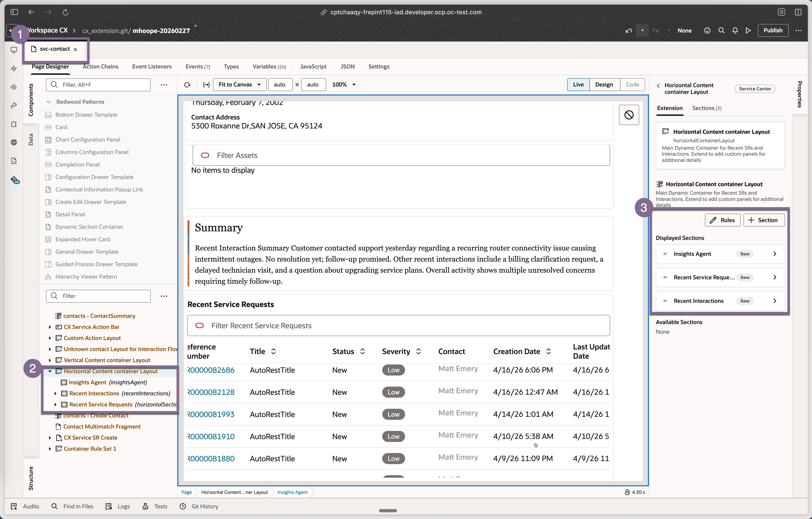Viewport: 812px width, 519px height.
Task: Click the browser back arrow
Action: [x=31, y=12]
